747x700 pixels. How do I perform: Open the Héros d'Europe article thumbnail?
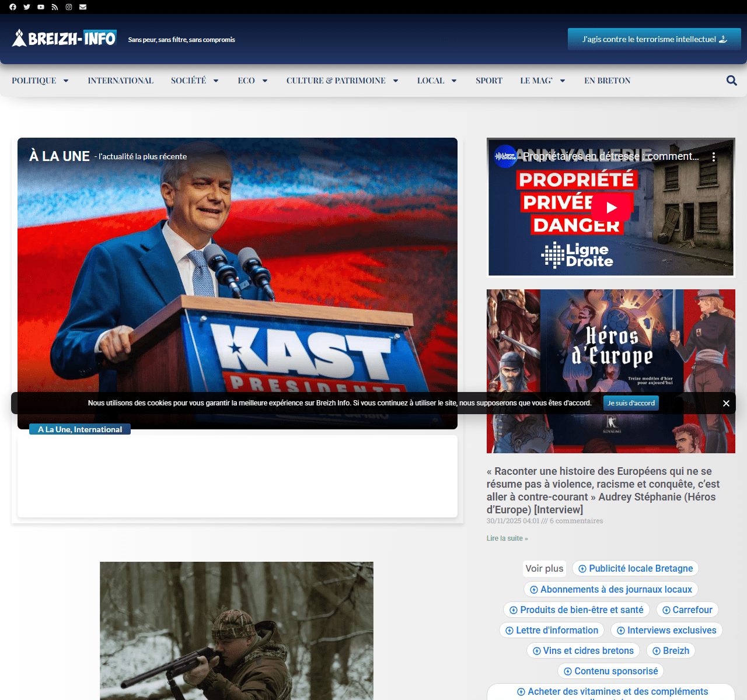610,350
